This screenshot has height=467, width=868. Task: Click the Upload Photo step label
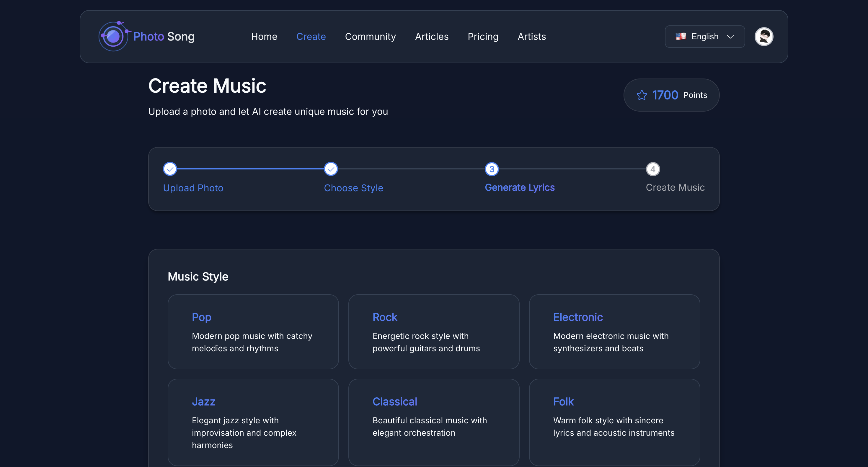pyautogui.click(x=193, y=188)
